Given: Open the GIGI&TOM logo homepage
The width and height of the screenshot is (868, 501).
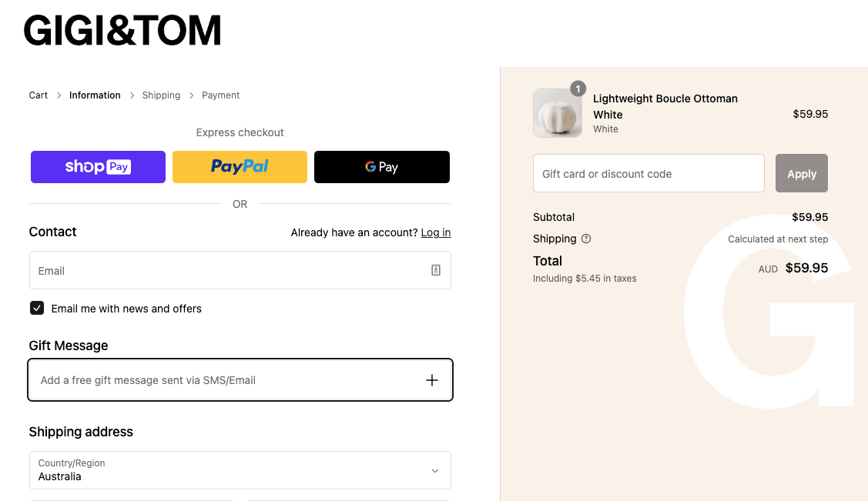Looking at the screenshot, I should 122,31.
